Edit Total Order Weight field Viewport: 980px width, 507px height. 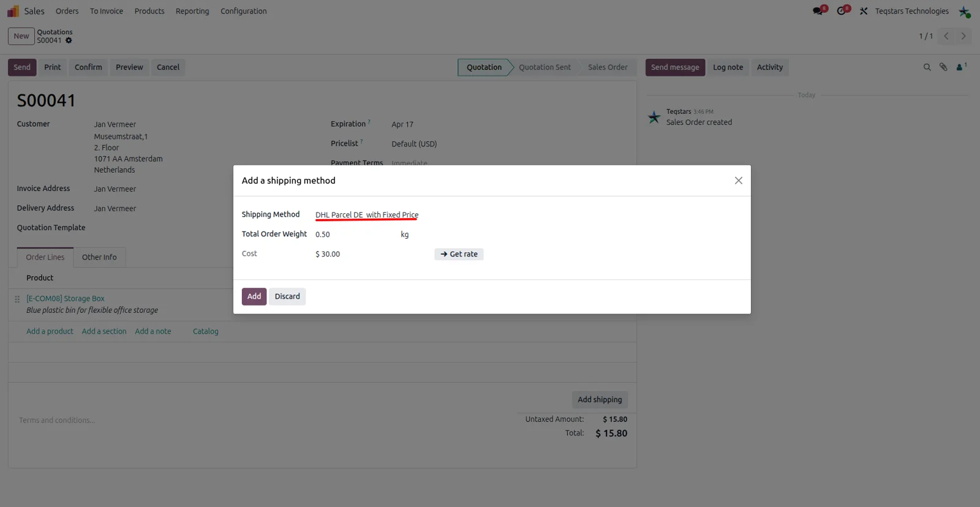click(354, 235)
